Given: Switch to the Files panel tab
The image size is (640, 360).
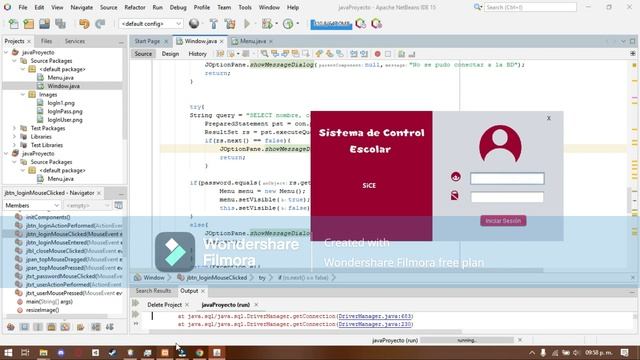Looking at the screenshot, I should pos(47,41).
